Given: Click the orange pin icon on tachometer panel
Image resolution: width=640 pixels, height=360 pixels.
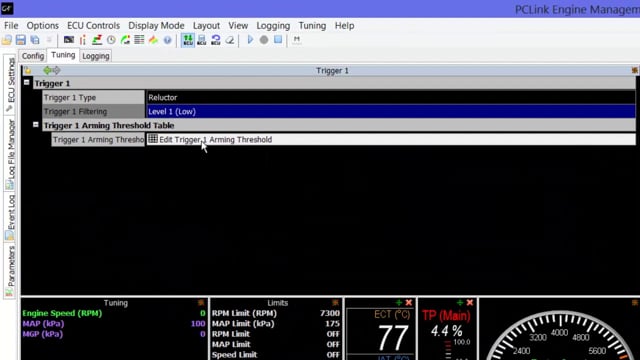Looking at the screenshot, I should [x=635, y=302].
